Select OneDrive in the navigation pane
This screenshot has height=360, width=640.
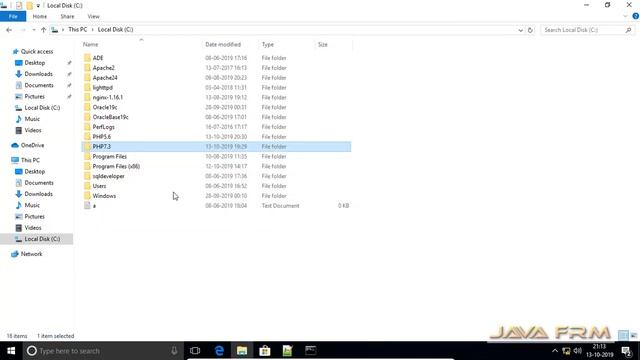tap(32, 145)
